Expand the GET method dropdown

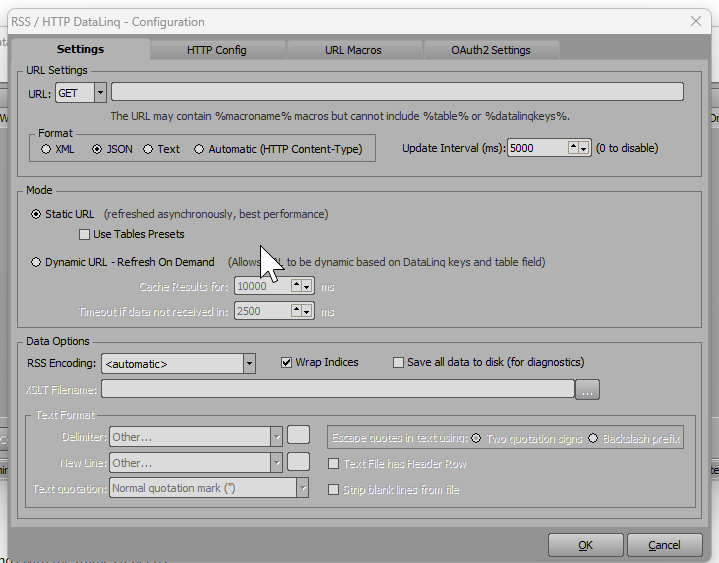100,93
